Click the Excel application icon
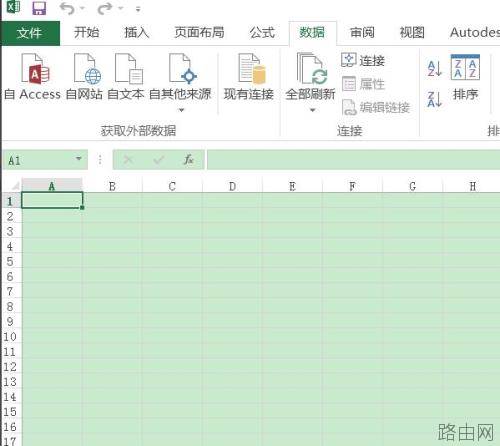 pyautogui.click(x=14, y=7)
